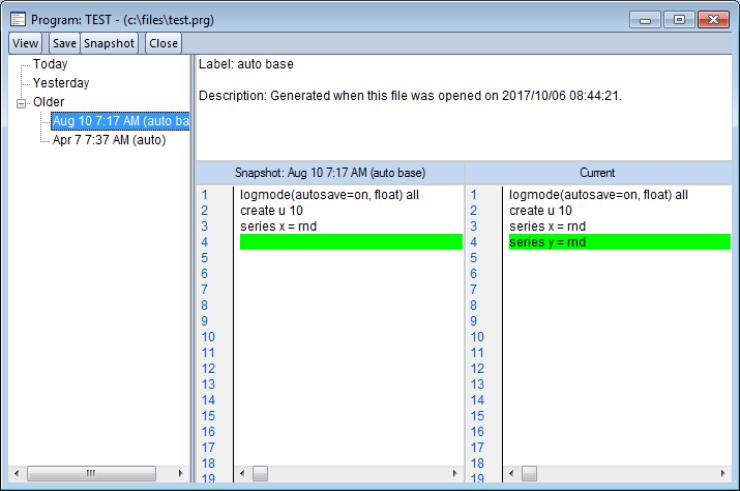This screenshot has height=491, width=740.
Task: Click right arrow of Current pane scrollbar
Action: click(x=721, y=472)
